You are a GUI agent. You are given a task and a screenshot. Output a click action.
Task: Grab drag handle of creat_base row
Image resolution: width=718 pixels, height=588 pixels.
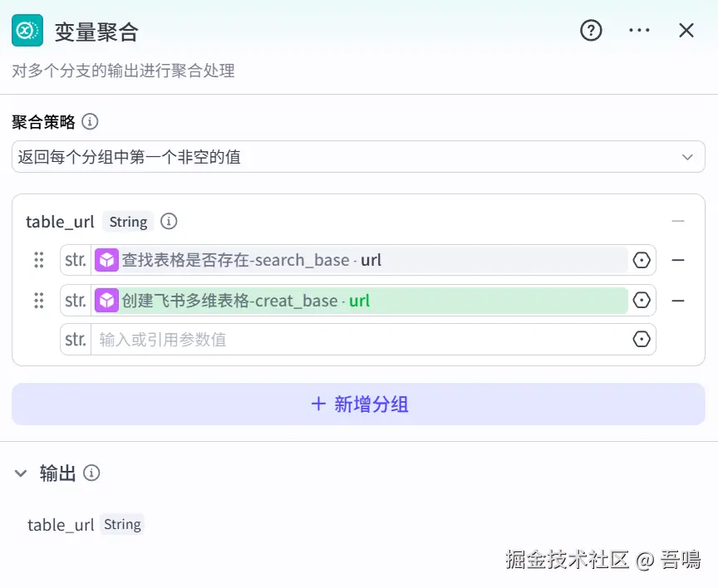[x=39, y=300]
